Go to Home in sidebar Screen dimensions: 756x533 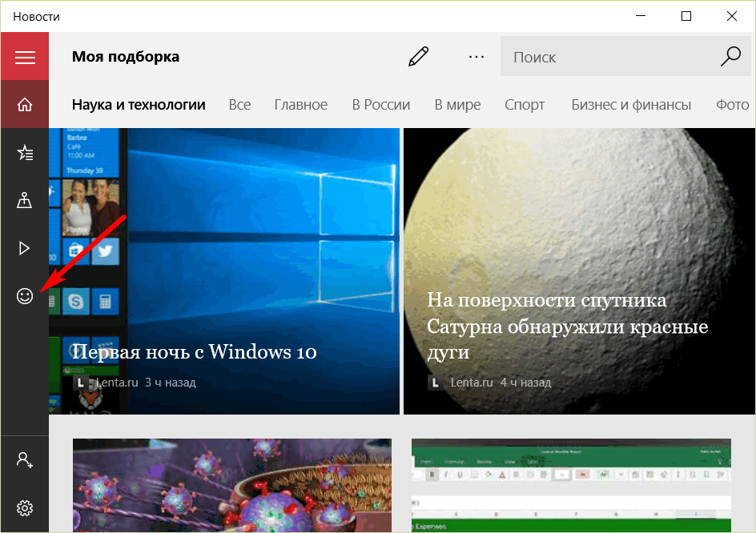click(x=25, y=104)
